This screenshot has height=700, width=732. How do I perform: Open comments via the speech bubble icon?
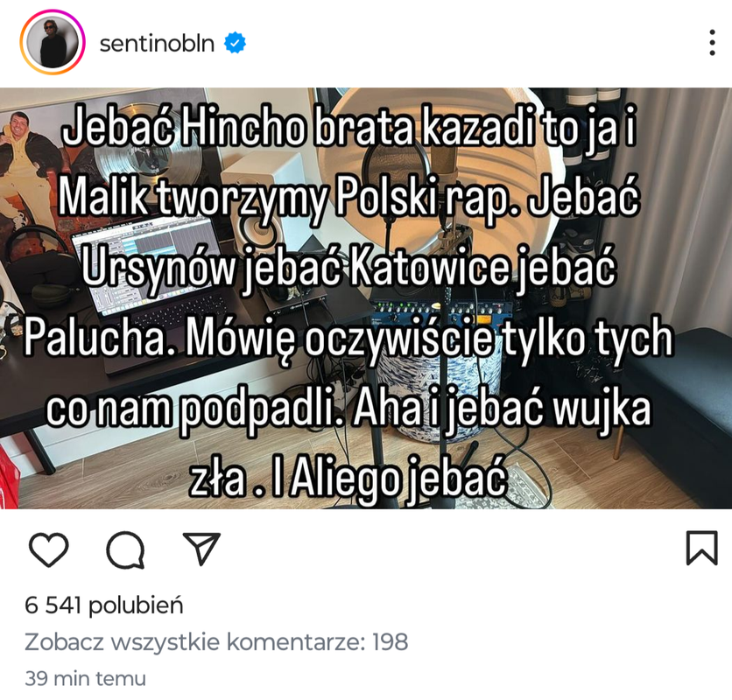coord(125,549)
